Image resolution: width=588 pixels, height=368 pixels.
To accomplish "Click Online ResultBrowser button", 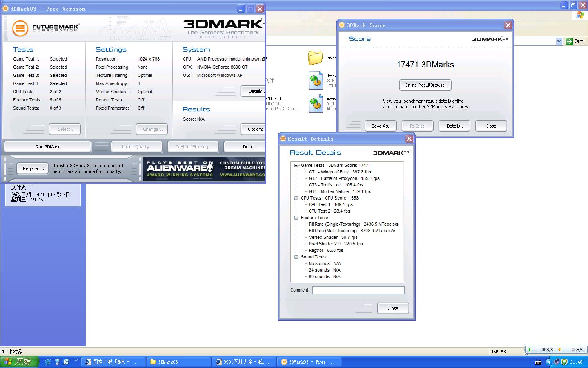I will tap(425, 85).
